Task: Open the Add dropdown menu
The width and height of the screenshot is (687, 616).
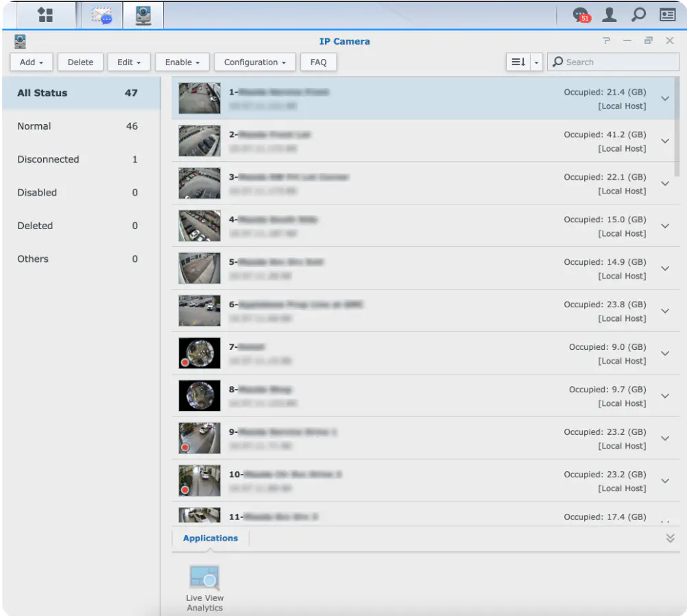Action: (x=32, y=62)
